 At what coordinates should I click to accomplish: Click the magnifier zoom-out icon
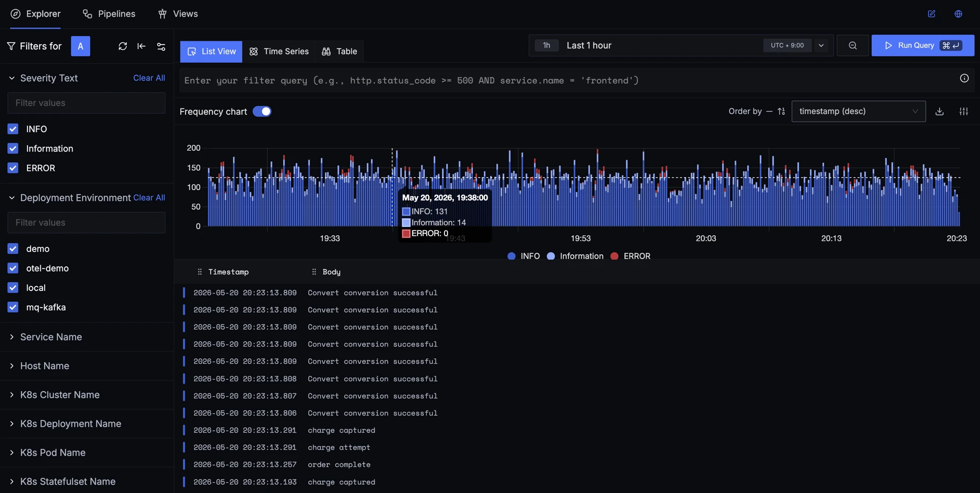[853, 46]
